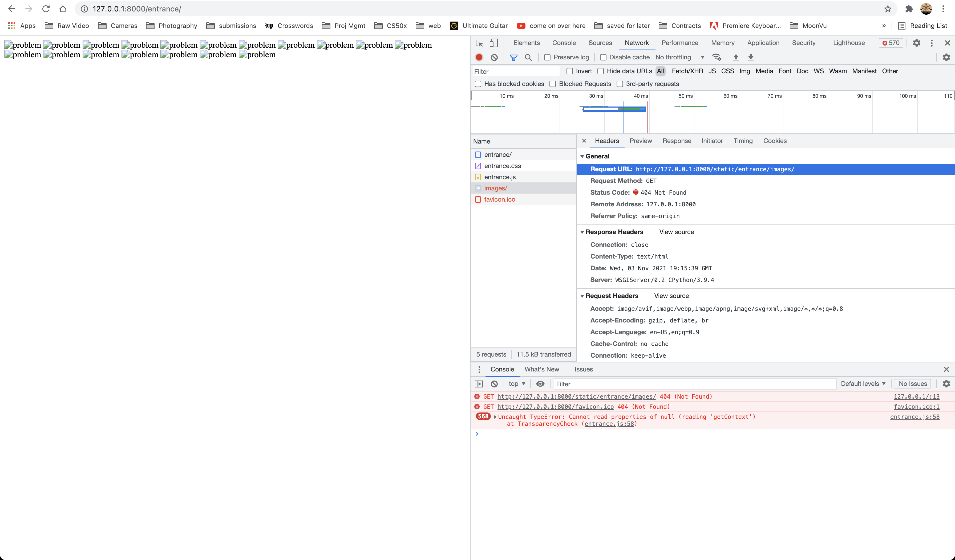Bookmark this page with the star icon
The width and height of the screenshot is (955, 560).
(x=888, y=9)
